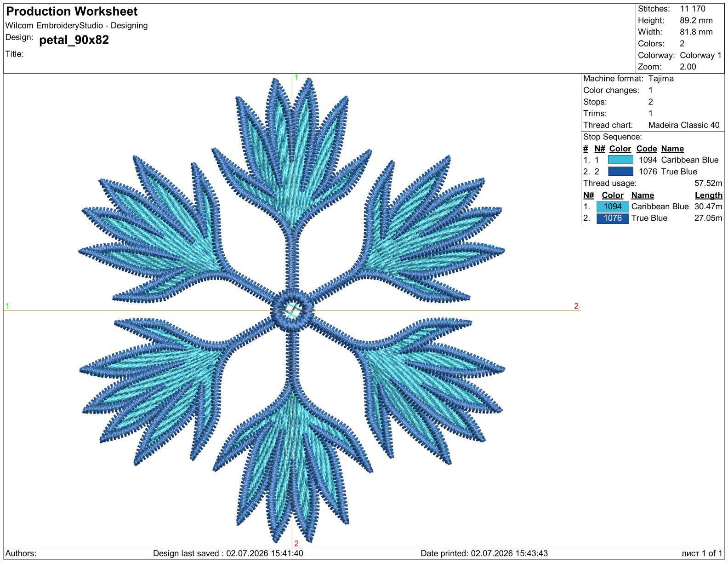Click the Caribbean Blue swatch in Stop Sequence
Screen dimensions: 728x563
click(x=620, y=160)
